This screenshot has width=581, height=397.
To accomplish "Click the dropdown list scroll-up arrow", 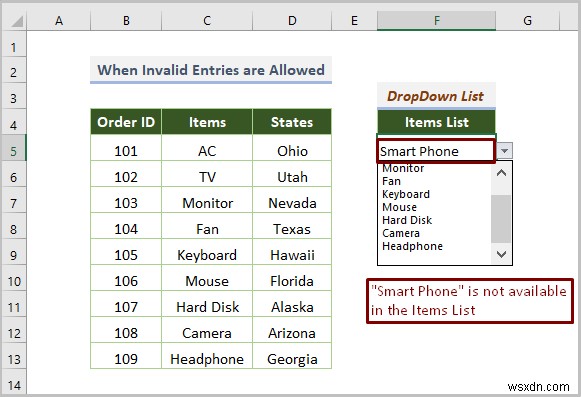I will (x=501, y=173).
